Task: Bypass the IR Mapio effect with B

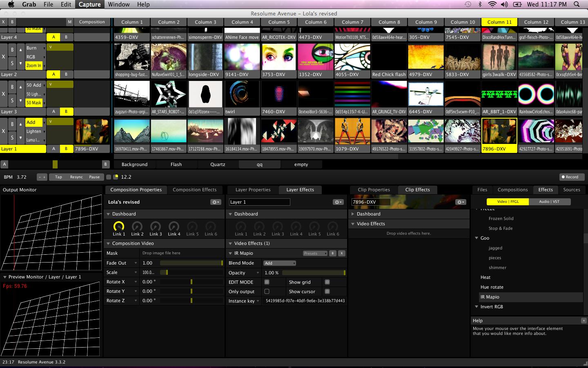Action: [333, 253]
